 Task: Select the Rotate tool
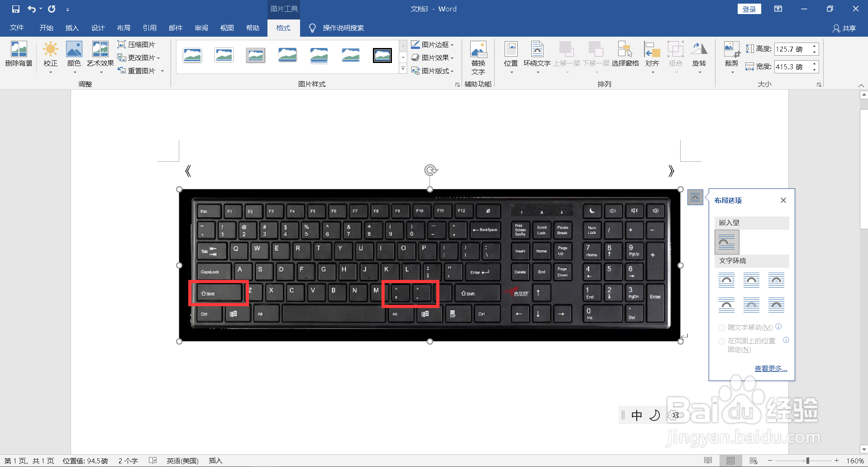click(x=699, y=55)
